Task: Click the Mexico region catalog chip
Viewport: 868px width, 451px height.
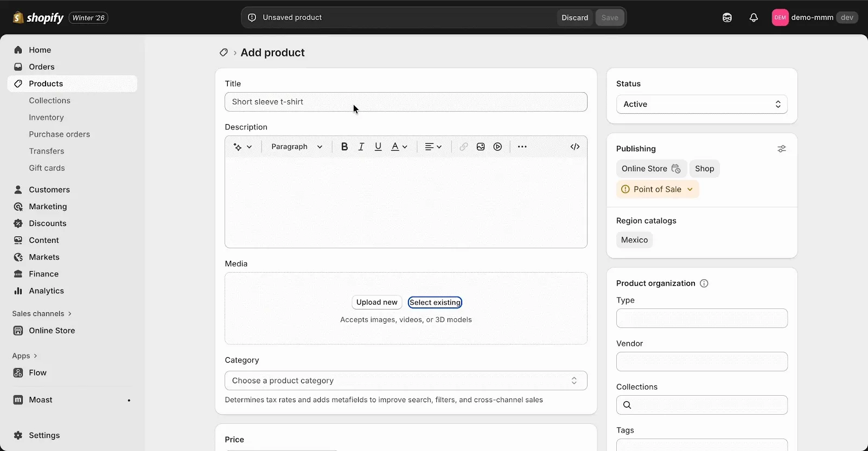Action: coord(634,240)
